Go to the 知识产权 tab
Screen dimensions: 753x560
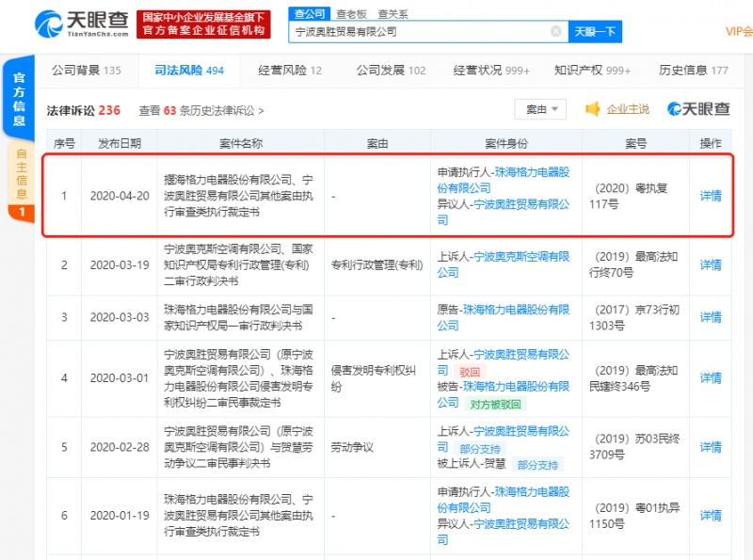(x=592, y=71)
